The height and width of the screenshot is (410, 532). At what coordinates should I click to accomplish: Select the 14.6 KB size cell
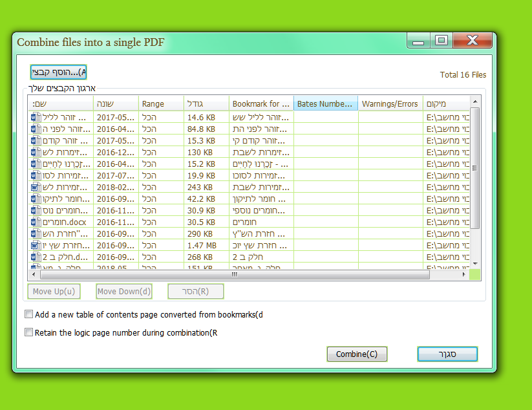(x=206, y=118)
